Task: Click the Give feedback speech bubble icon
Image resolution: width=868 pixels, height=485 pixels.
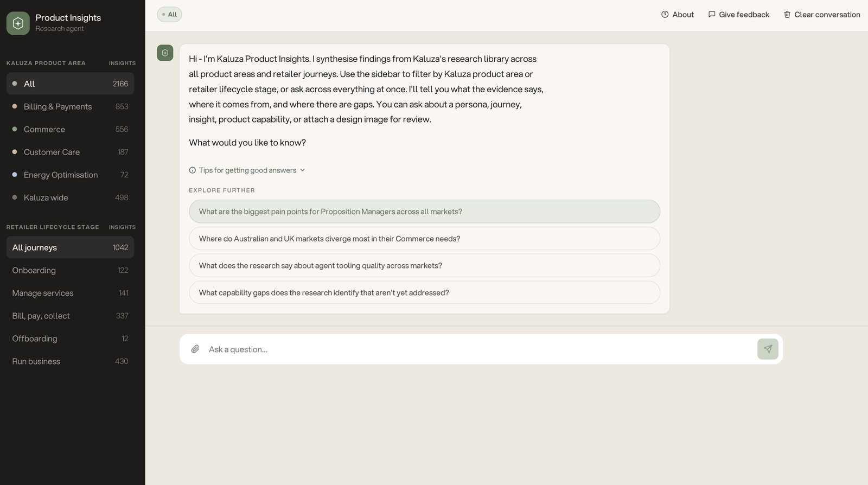Action: pyautogui.click(x=712, y=15)
